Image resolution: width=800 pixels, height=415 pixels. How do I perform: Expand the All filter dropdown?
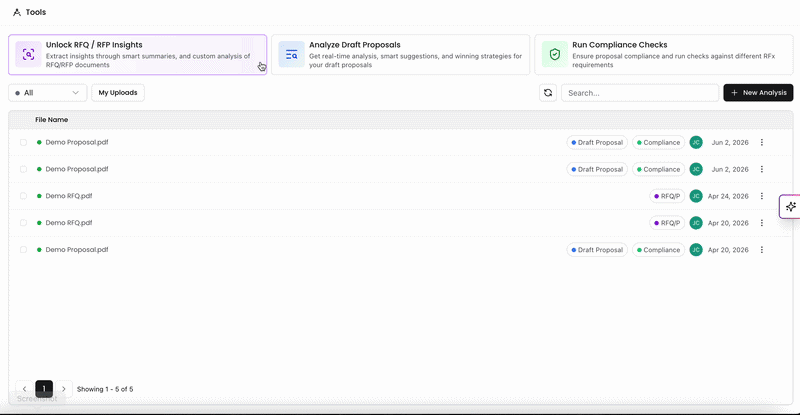coord(47,93)
